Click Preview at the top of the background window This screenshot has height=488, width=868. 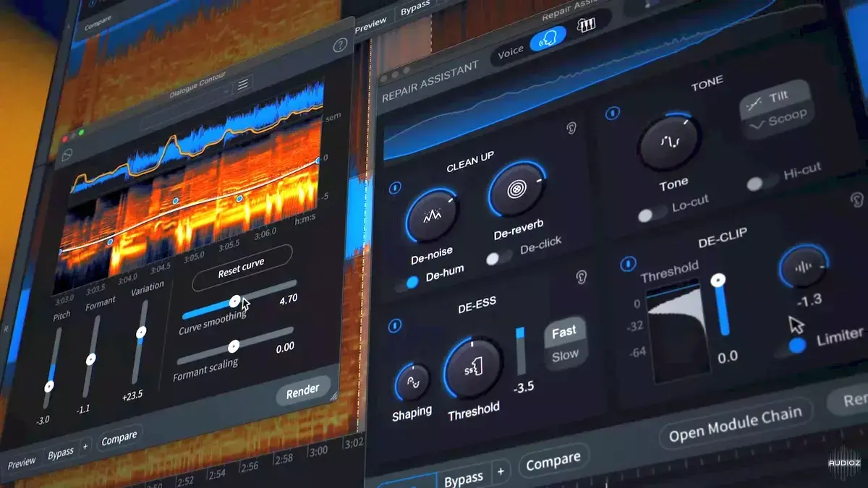point(371,23)
